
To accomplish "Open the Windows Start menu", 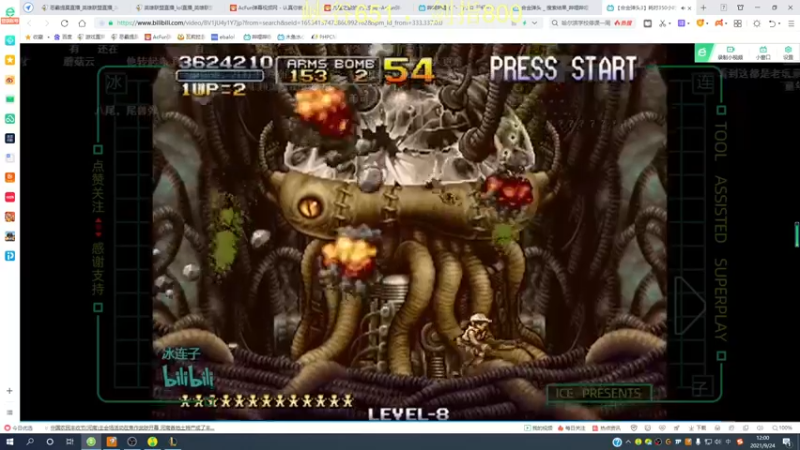I will pos(10,442).
